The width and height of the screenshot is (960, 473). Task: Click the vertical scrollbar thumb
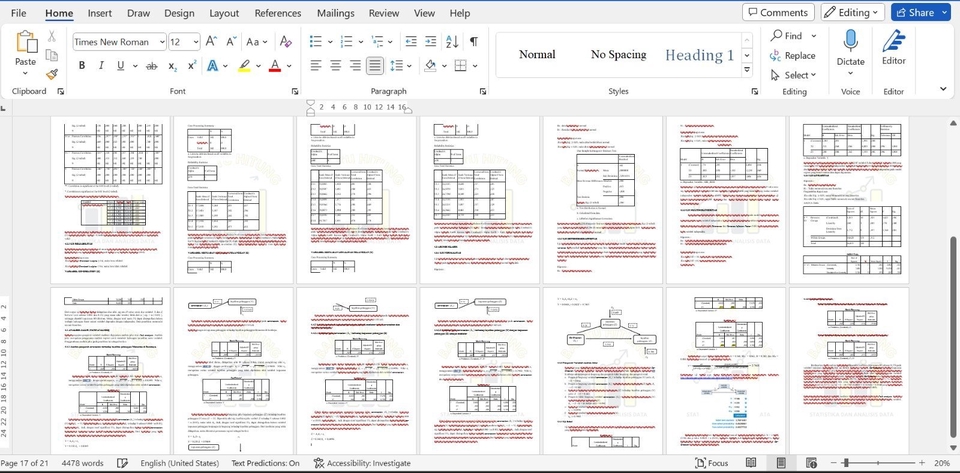[953, 338]
